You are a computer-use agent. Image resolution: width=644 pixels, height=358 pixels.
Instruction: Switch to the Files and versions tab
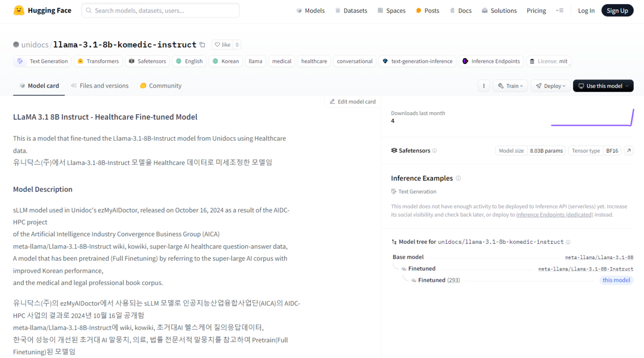pyautogui.click(x=99, y=85)
